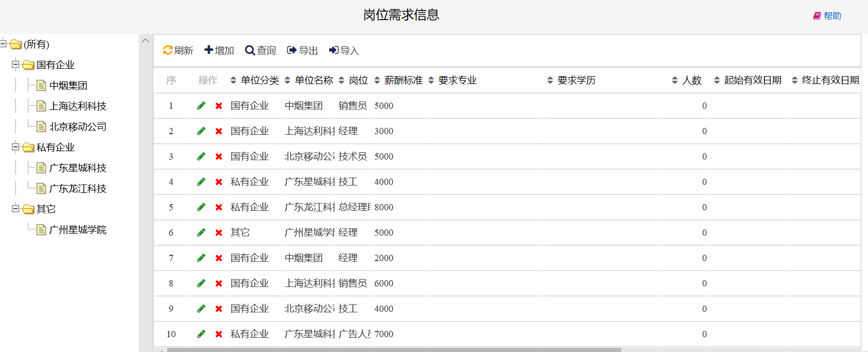This screenshot has height=352, width=868.
Task: Click the 其它 unit category in row 6
Action: 240,233
